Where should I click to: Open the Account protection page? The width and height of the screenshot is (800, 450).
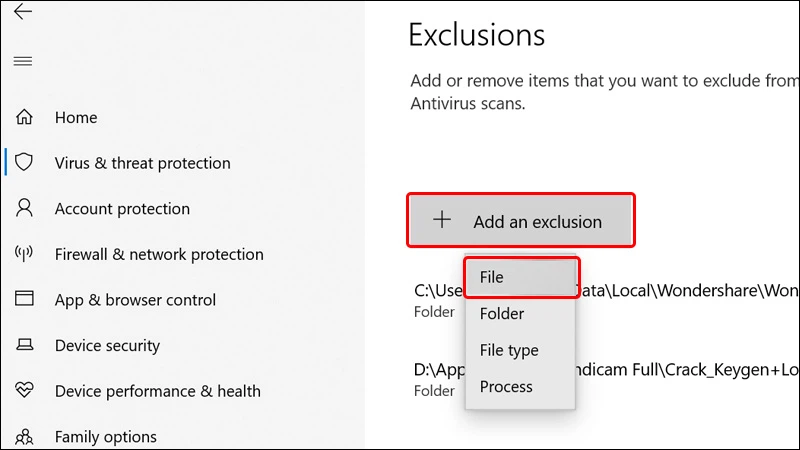pos(122,209)
